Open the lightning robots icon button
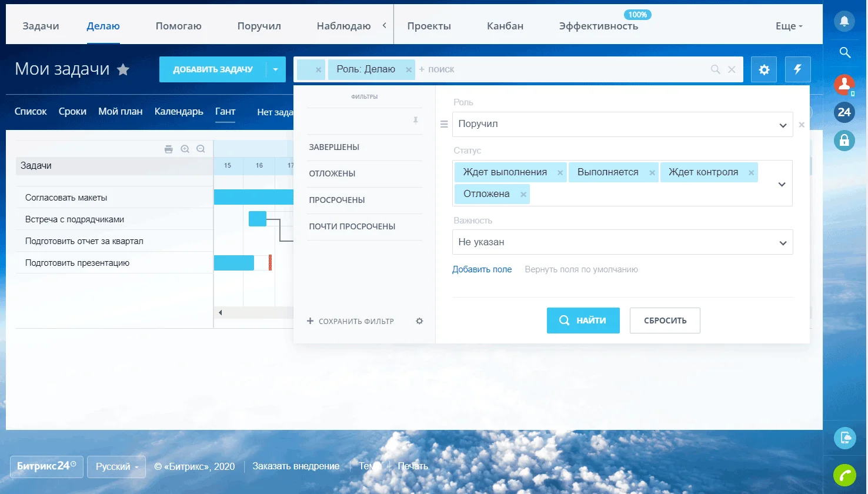The image size is (868, 494). (797, 69)
